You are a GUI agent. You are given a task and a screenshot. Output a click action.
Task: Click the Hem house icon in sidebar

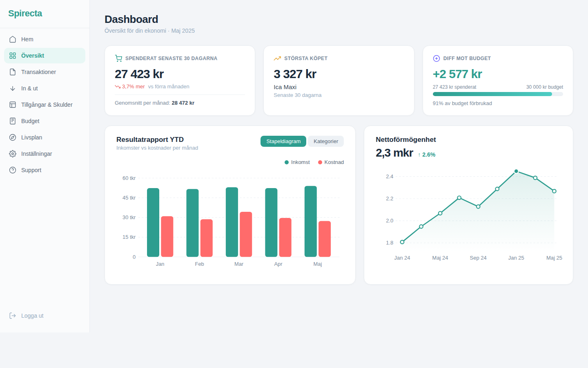13,39
